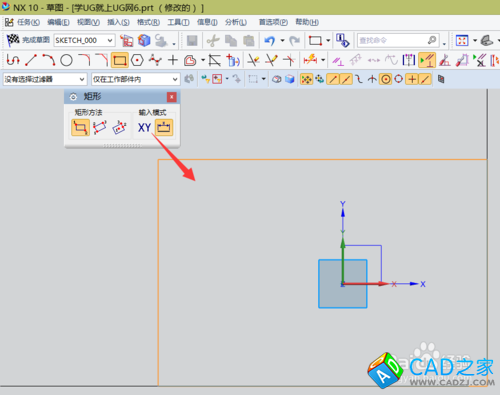This screenshot has height=395, width=500.
Task: Toggle the Parameter input mode button
Action: click(x=164, y=127)
